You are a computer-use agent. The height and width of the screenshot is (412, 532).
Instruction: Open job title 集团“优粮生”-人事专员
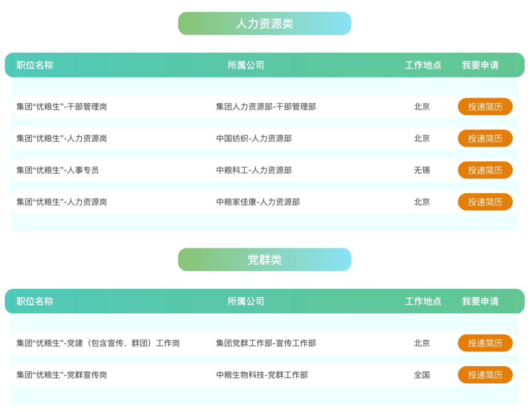[x=58, y=170]
